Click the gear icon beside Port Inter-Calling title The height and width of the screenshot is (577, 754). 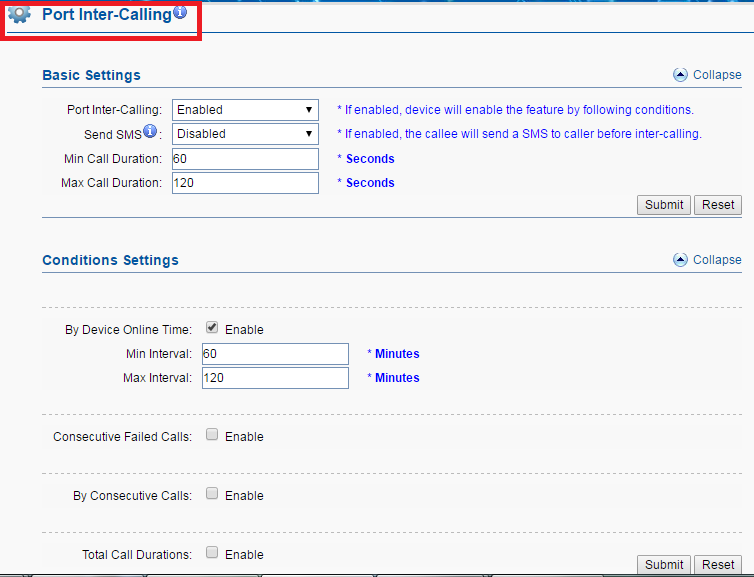pyautogui.click(x=20, y=14)
